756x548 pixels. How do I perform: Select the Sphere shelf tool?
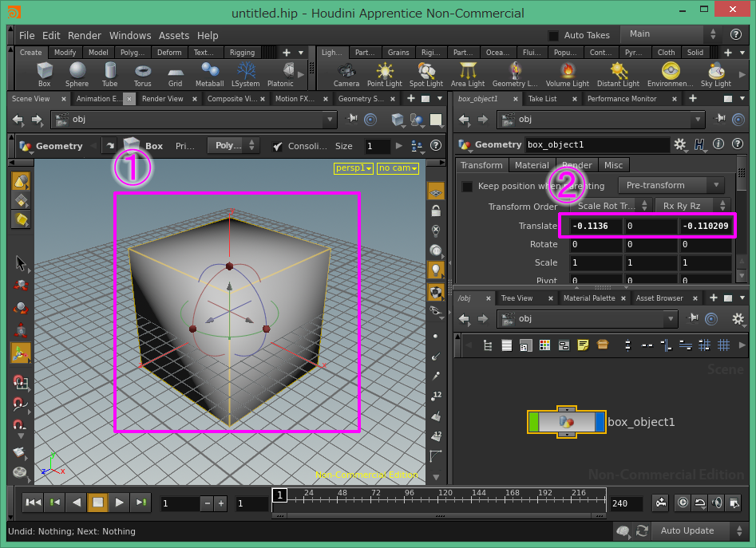click(x=77, y=73)
